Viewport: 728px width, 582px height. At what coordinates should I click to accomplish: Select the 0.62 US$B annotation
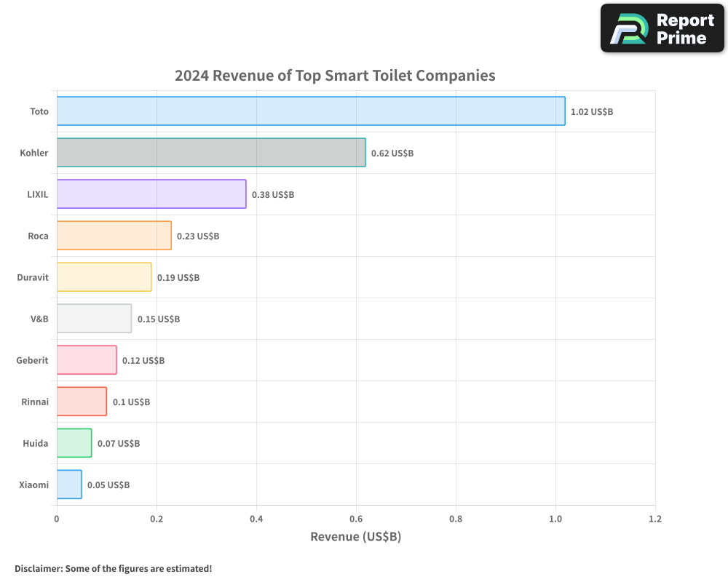coord(392,154)
